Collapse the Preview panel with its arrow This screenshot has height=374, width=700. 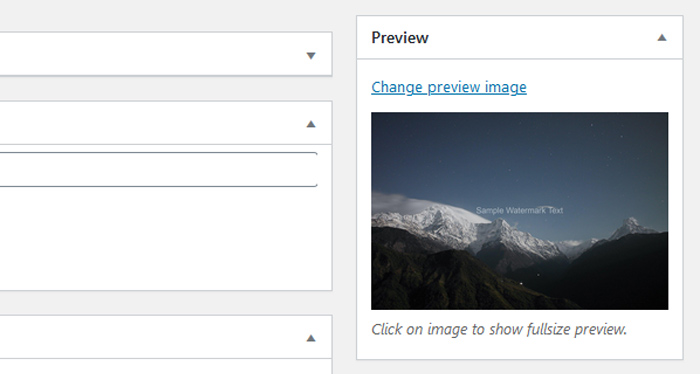(x=662, y=38)
